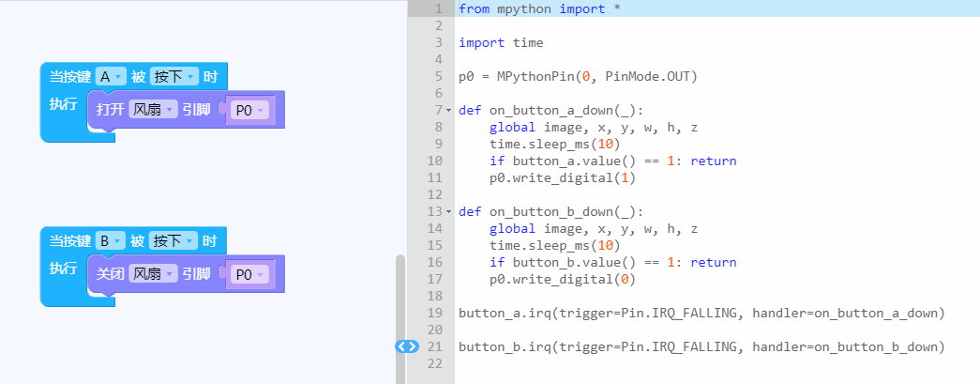Open 按下 dropdown in button B block
This screenshot has height=384, width=980.
pyautogui.click(x=174, y=239)
